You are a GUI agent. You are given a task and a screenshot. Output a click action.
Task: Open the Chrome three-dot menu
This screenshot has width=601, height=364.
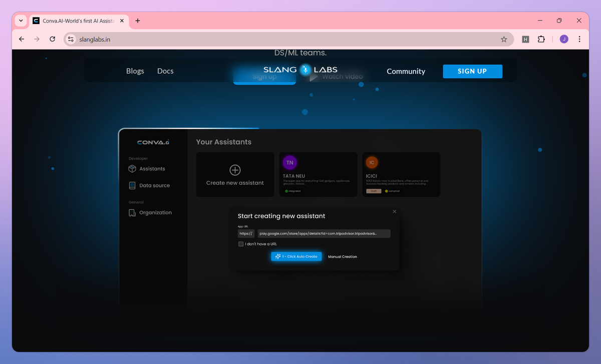579,39
